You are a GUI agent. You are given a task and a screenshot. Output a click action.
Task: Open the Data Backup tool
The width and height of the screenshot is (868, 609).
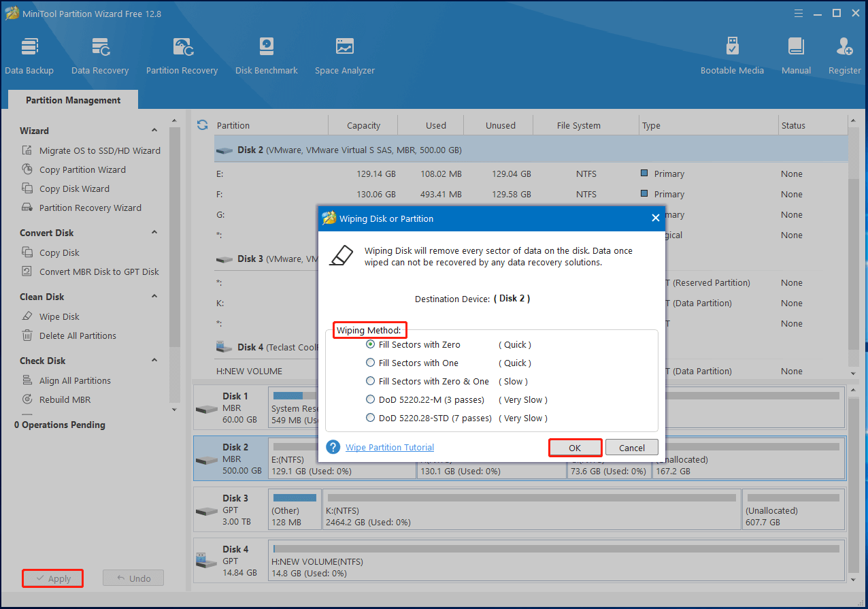pyautogui.click(x=29, y=56)
